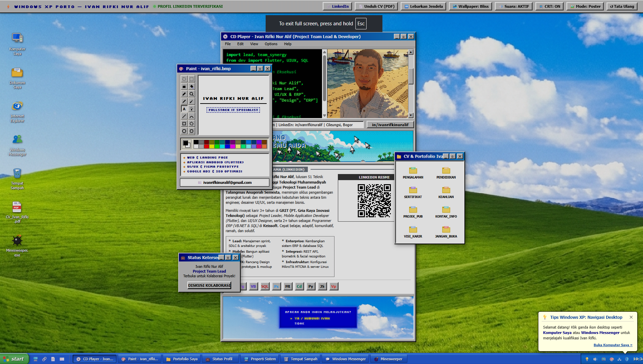Open the start menu
643x364 pixels.
pyautogui.click(x=14, y=359)
